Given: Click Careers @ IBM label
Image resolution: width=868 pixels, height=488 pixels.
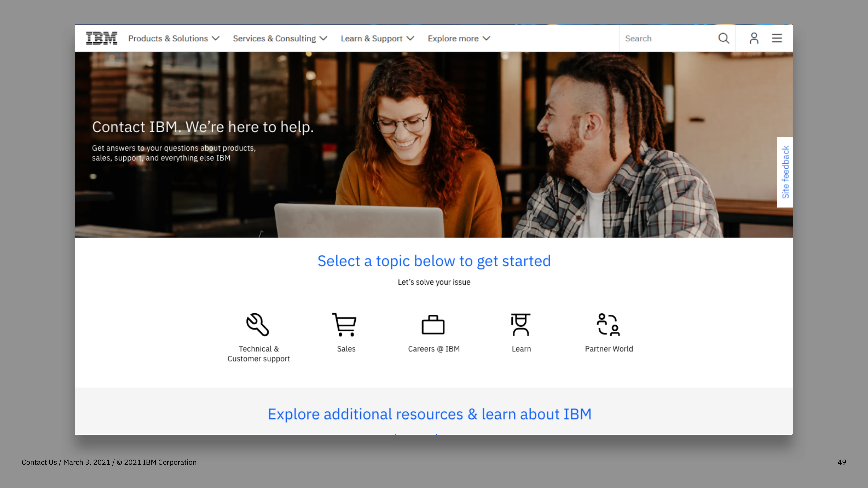Looking at the screenshot, I should (434, 349).
